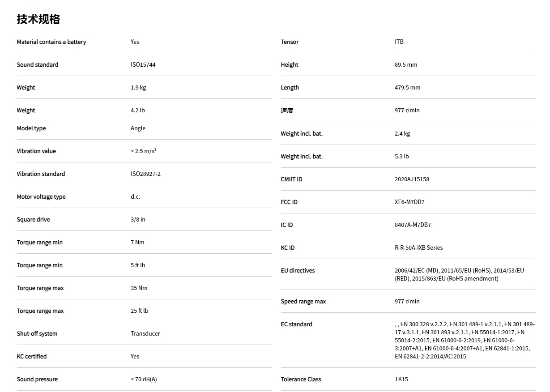Screen dimensions: 550x392
Task: Click the EC standard value paragraph
Action: [464, 340]
